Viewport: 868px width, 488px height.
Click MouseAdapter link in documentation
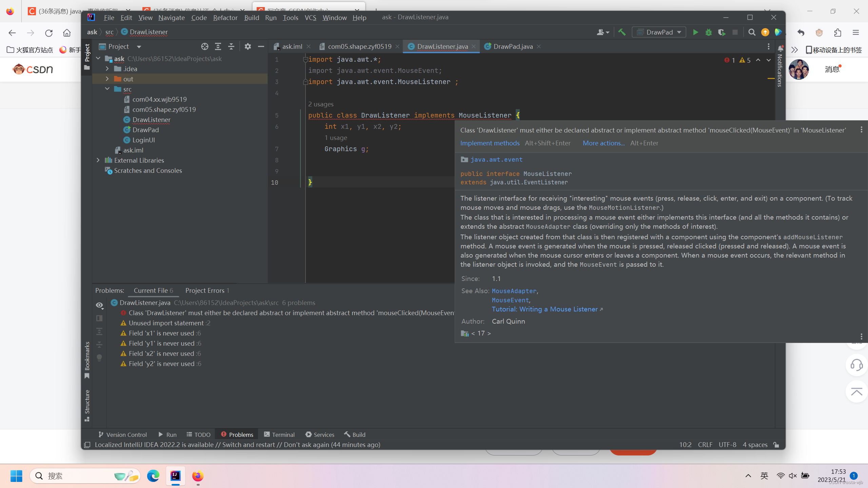pyautogui.click(x=514, y=291)
